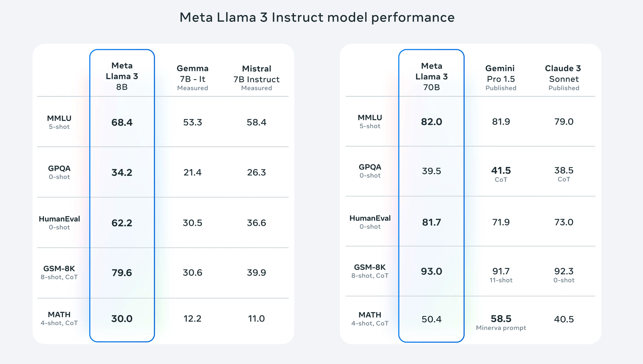Select the 58.5 Minerva prompt MATH score
Screen dimensions: 643x364
click(x=501, y=319)
